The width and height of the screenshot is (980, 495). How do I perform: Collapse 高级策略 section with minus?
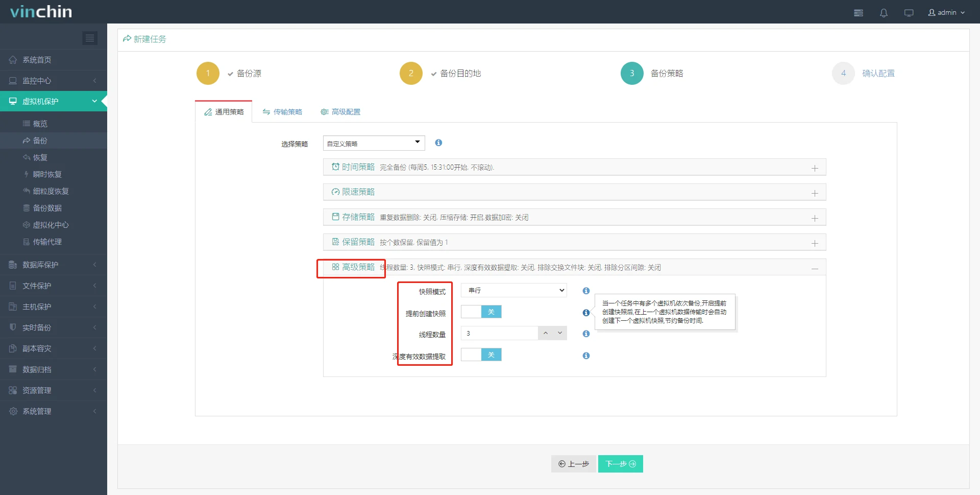click(x=815, y=268)
